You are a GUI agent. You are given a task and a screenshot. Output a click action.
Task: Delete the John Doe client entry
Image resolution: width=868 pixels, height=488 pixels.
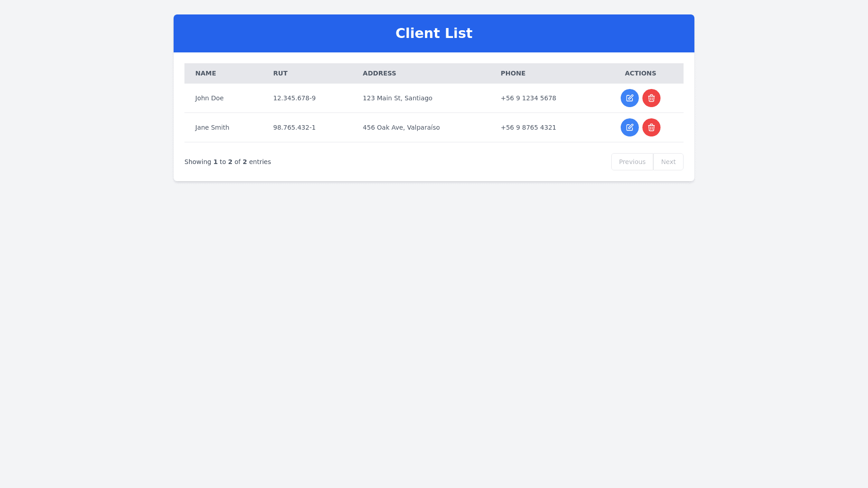(x=651, y=98)
